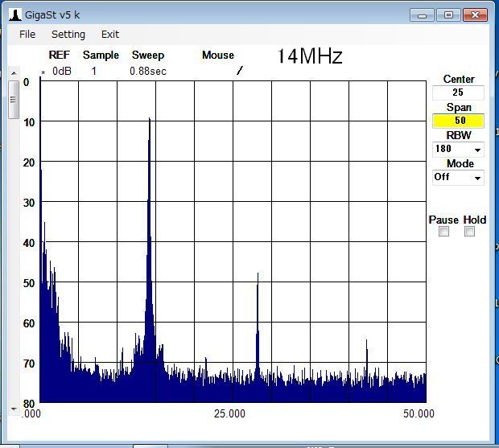The height and width of the screenshot is (448, 499).
Task: Minimize the GigaSt window
Action: tap(422, 15)
